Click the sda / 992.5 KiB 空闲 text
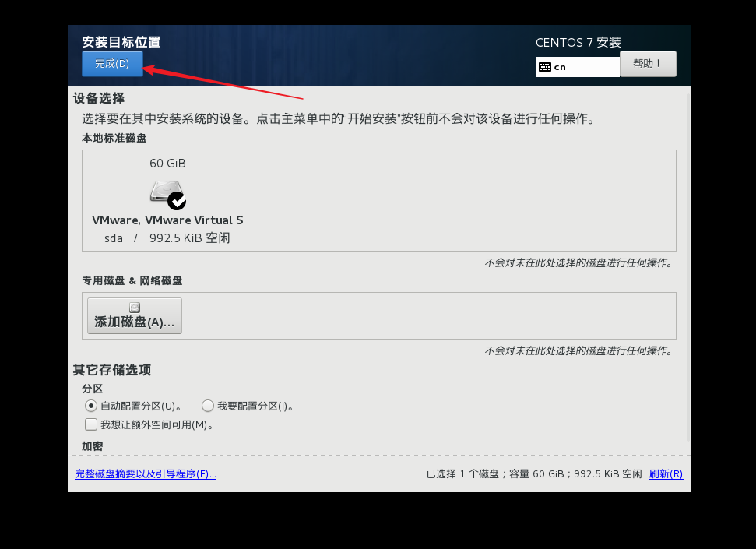The image size is (756, 549). (x=167, y=238)
